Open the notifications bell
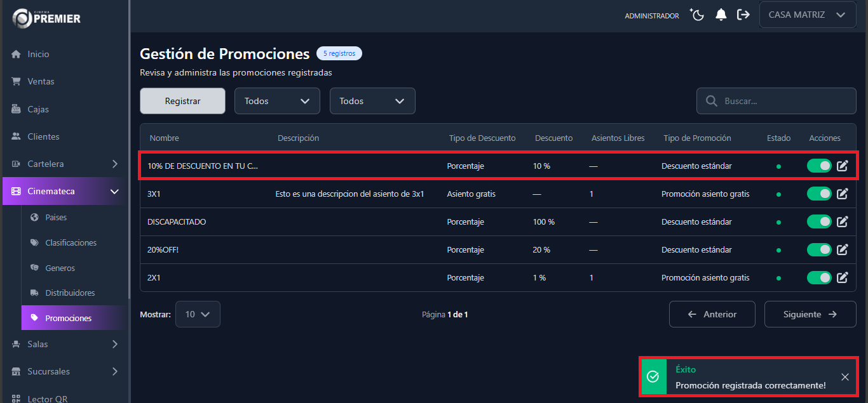 (721, 15)
